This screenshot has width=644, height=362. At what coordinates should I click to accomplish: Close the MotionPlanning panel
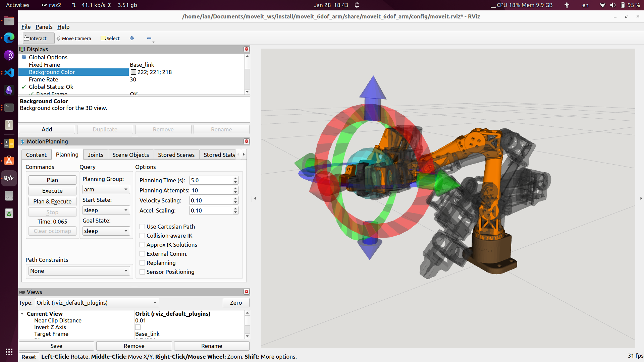click(247, 141)
